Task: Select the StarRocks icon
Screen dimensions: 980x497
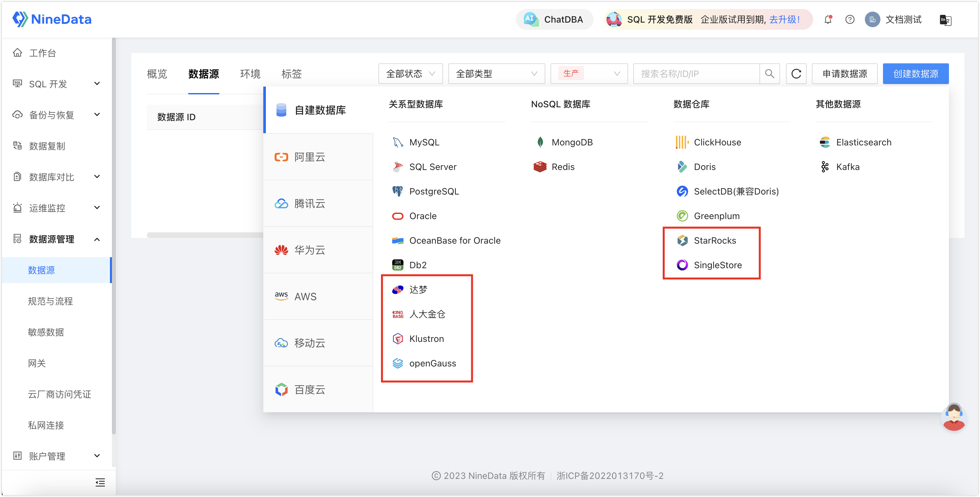Action: tap(682, 240)
